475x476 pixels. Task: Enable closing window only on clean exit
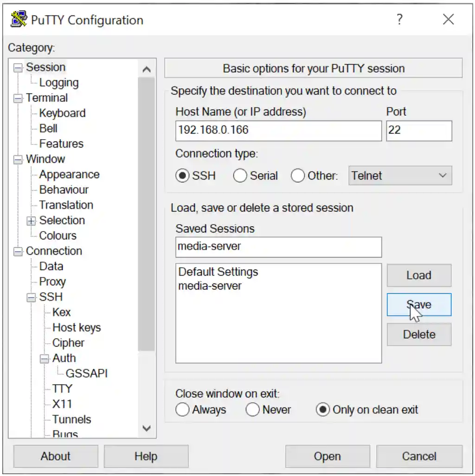click(322, 410)
